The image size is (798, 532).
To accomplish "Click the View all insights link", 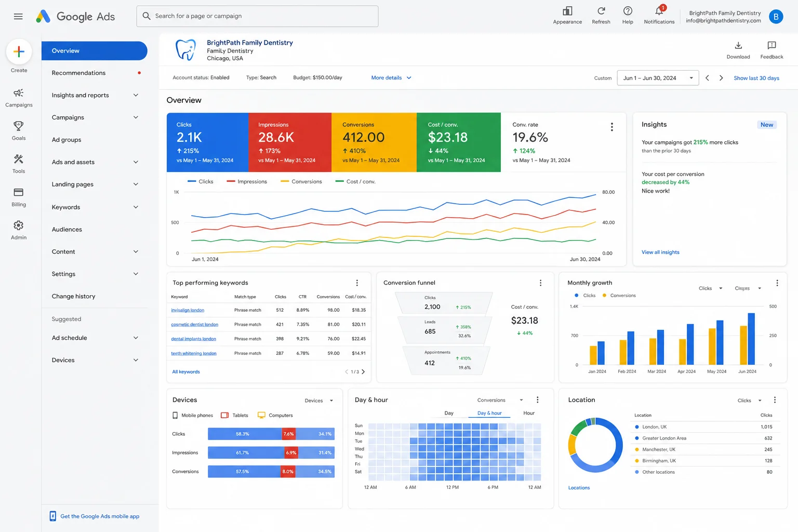I will (x=660, y=252).
